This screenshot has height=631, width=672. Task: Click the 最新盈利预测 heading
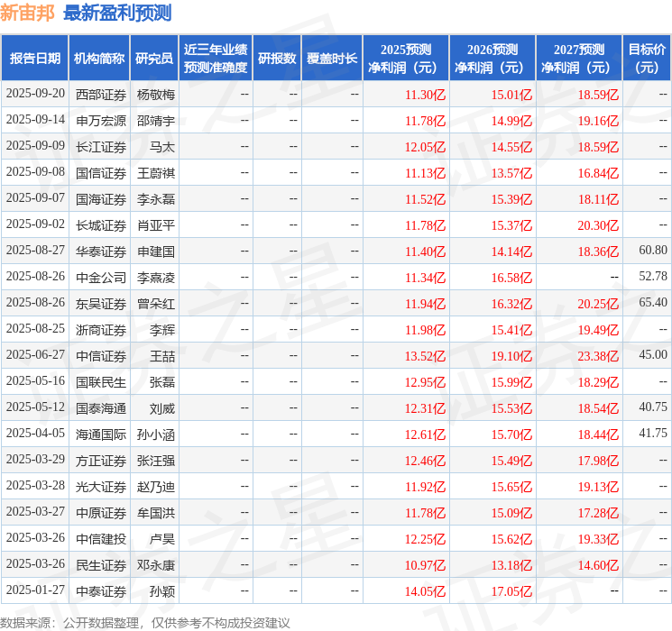pos(117,13)
